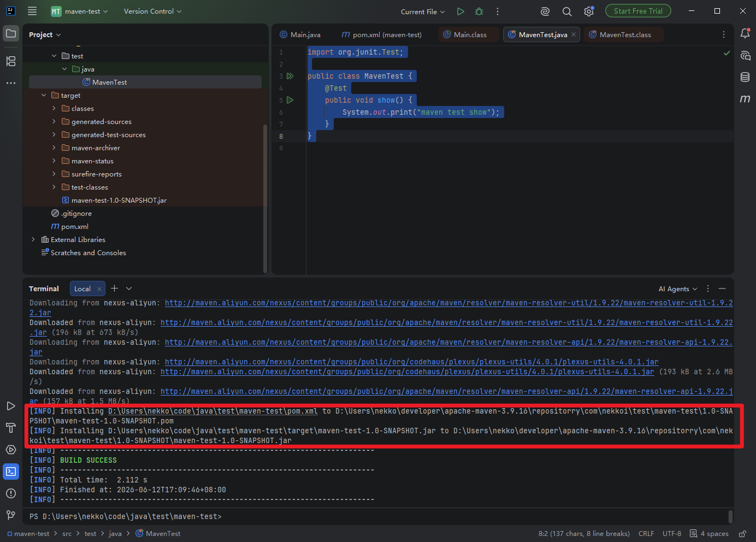Open AI Agents dropdown
Image resolution: width=756 pixels, height=542 pixels.
(678, 288)
